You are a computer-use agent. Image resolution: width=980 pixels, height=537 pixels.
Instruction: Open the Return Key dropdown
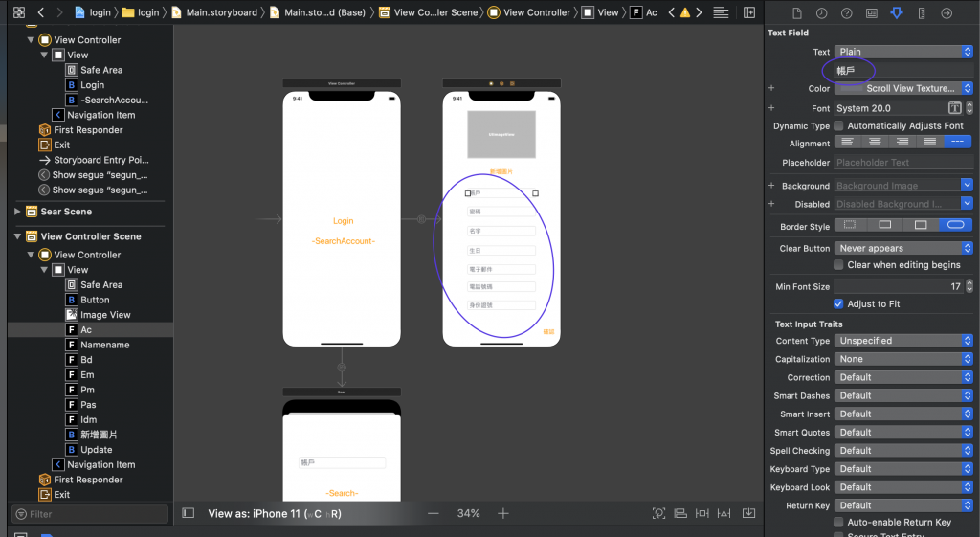903,505
